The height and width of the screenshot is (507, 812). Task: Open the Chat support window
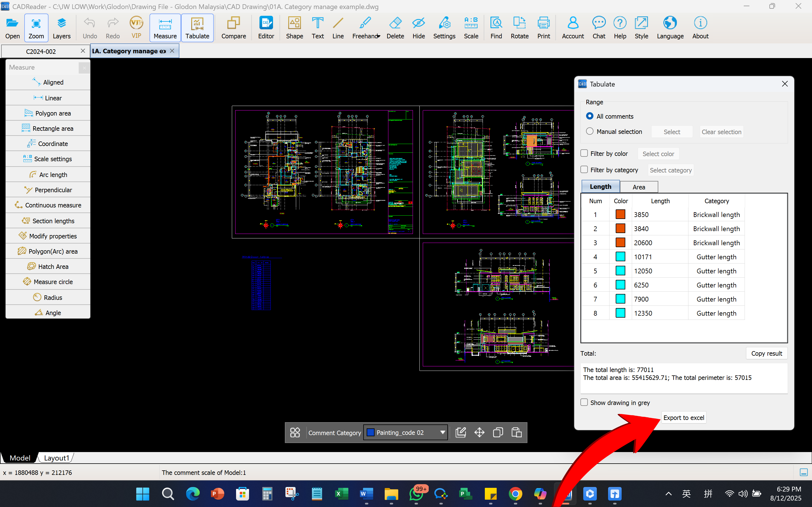tap(598, 28)
